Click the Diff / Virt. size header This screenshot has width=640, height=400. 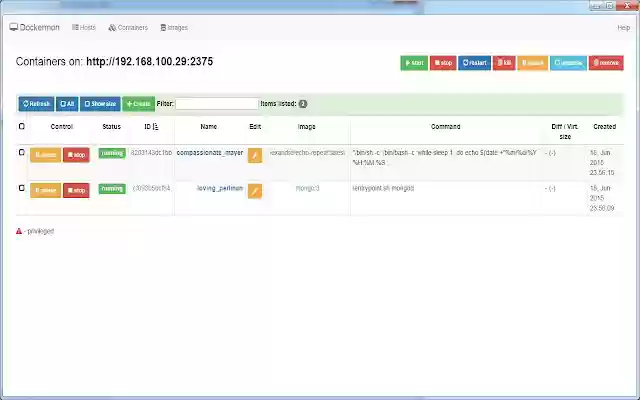(565, 131)
